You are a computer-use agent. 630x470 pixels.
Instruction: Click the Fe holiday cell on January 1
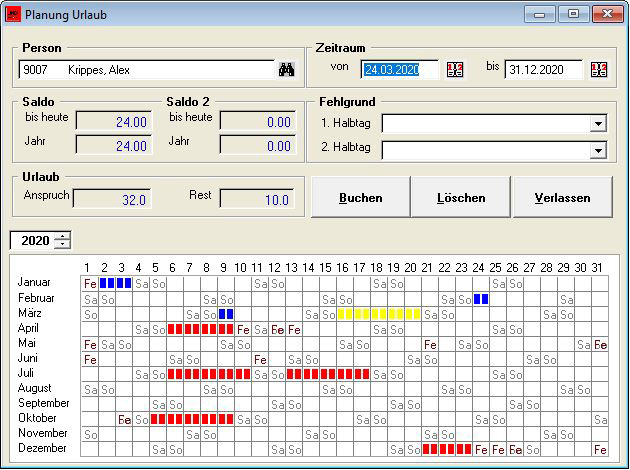pyautogui.click(x=90, y=284)
